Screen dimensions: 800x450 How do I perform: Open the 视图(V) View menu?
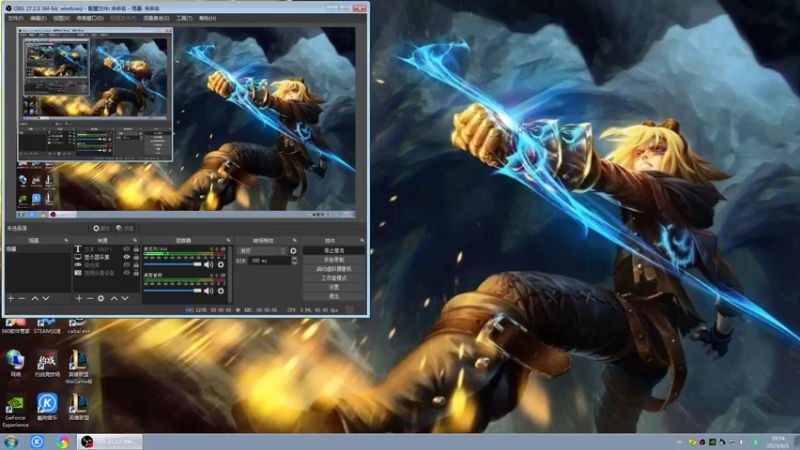61,18
